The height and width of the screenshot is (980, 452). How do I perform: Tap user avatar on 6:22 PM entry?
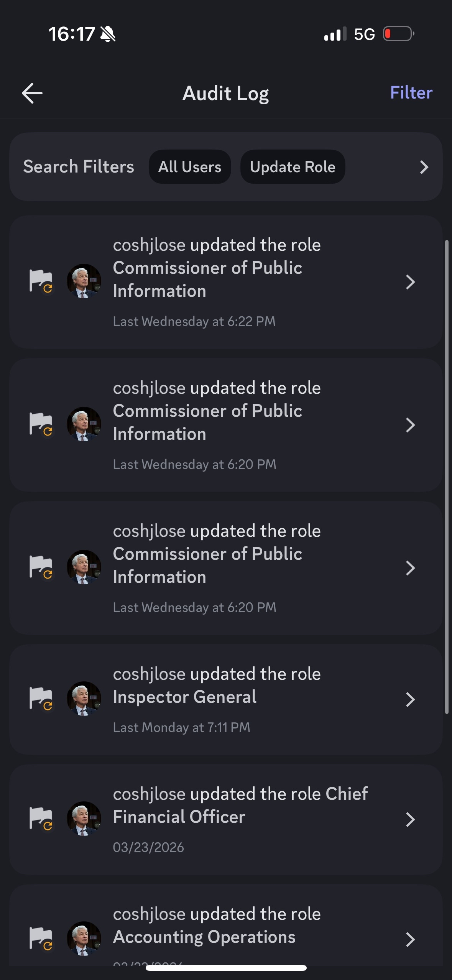coord(84,281)
